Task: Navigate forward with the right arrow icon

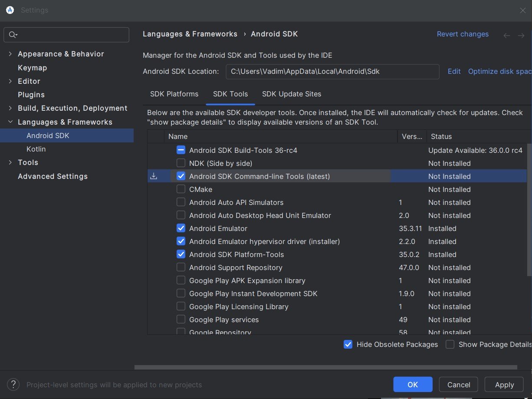Action: point(521,36)
